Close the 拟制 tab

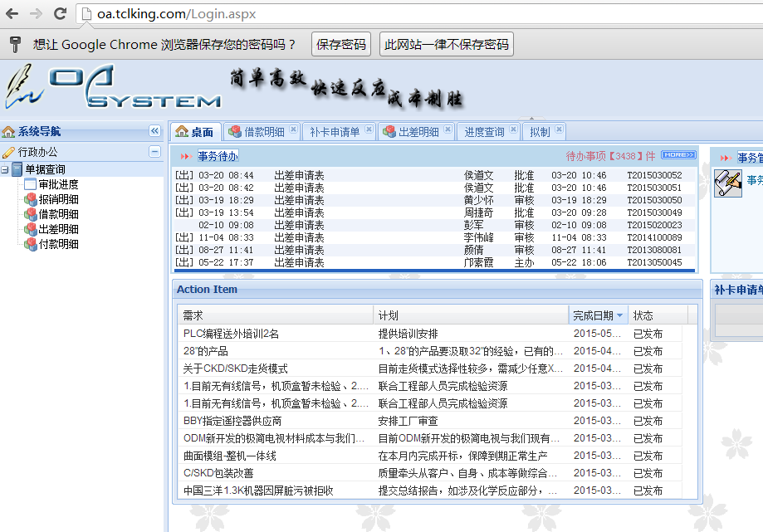559,129
